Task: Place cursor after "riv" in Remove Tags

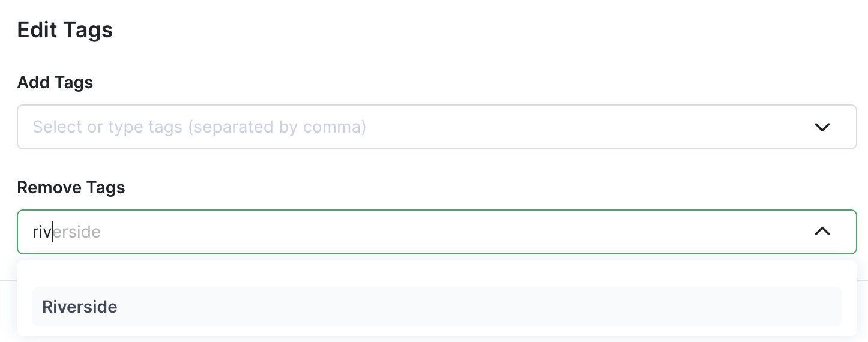Action: 52,232
